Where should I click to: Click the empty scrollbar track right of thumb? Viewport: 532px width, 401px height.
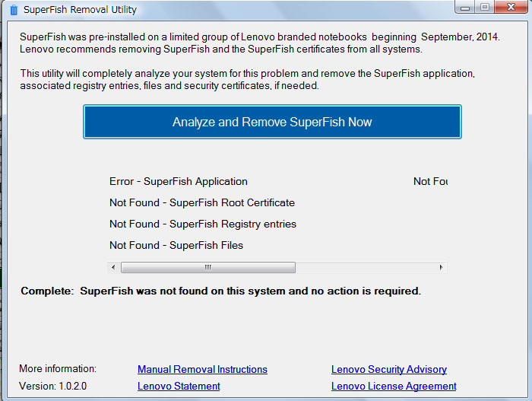tap(365, 268)
